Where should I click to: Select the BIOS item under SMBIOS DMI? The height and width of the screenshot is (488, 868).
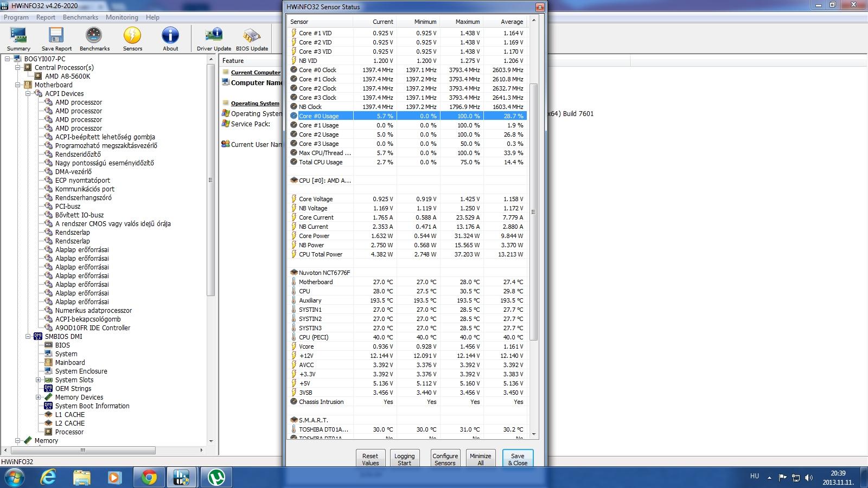pyautogui.click(x=62, y=345)
